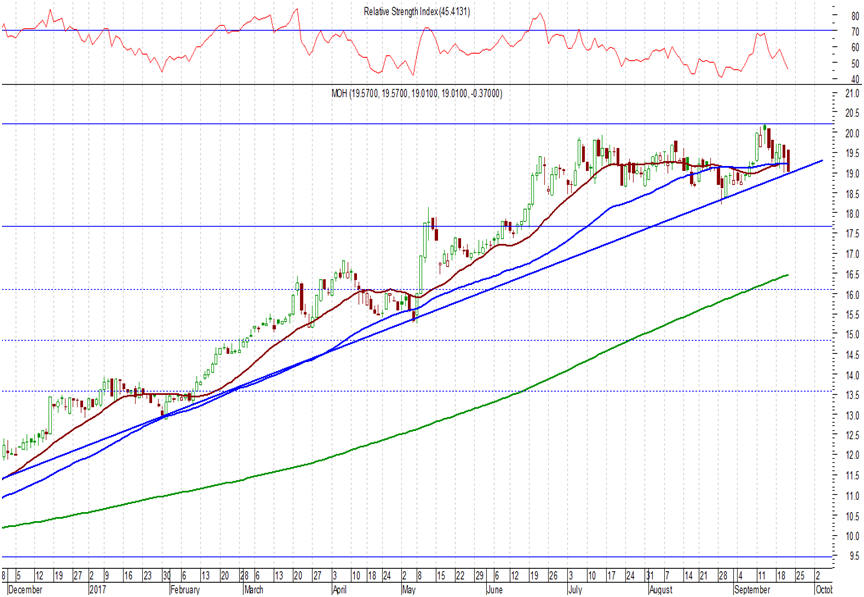The image size is (864, 597).
Task: Select the September month label
Action: tap(752, 590)
